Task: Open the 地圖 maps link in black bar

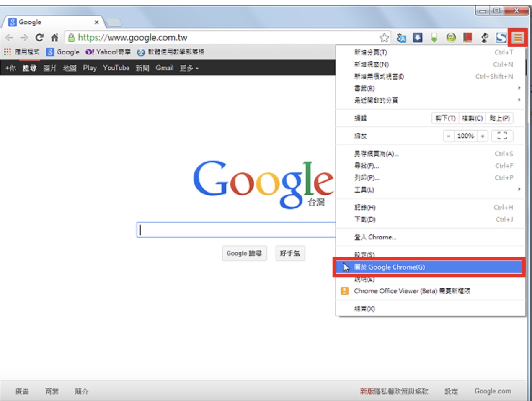Action: pos(70,68)
